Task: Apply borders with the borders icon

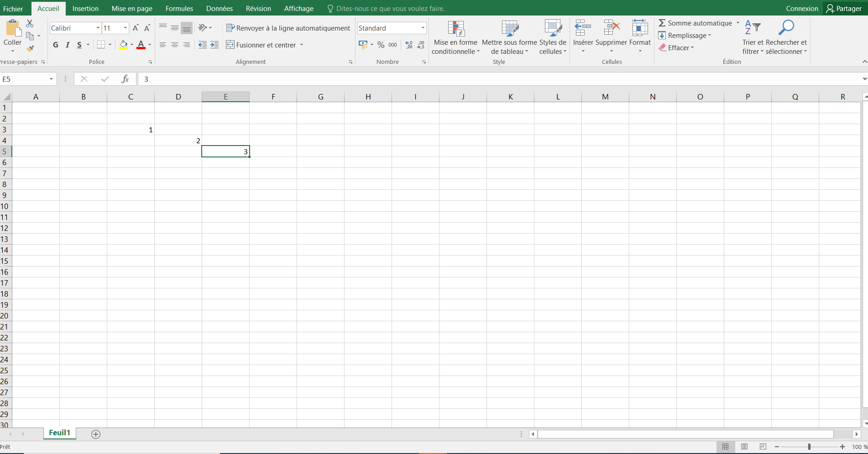Action: point(101,45)
